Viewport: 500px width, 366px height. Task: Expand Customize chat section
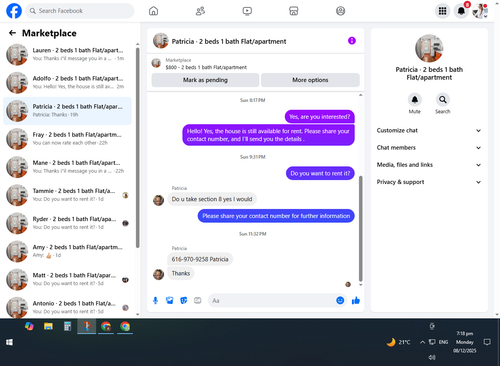pyautogui.click(x=429, y=130)
